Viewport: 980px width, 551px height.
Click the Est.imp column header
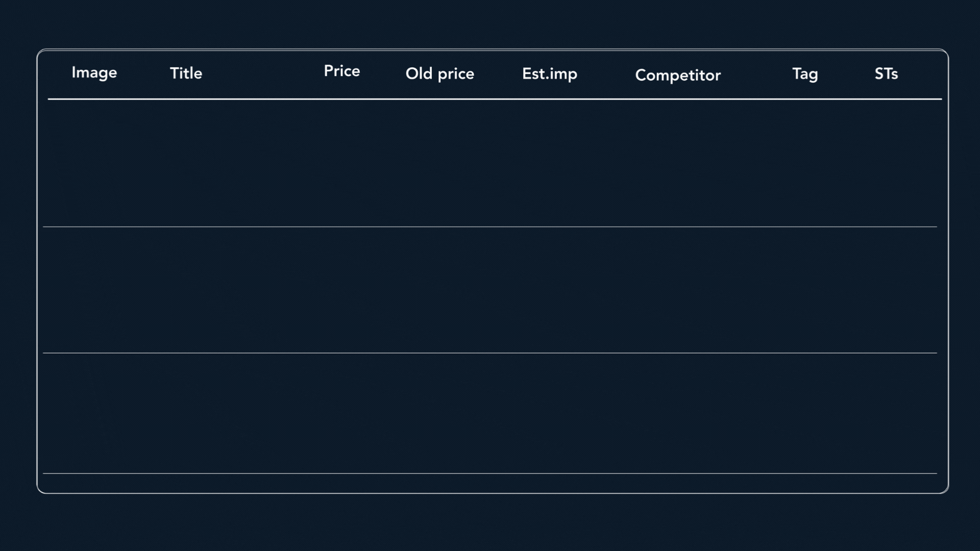coord(550,74)
